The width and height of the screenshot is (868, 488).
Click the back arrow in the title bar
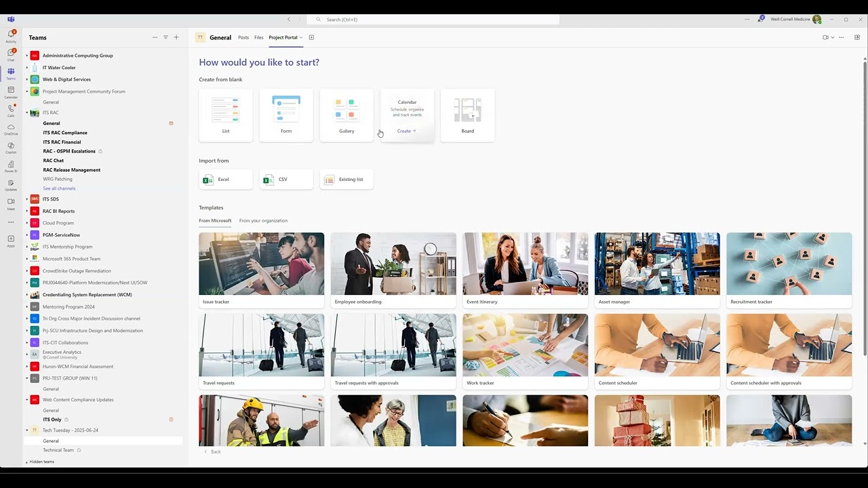[289, 19]
